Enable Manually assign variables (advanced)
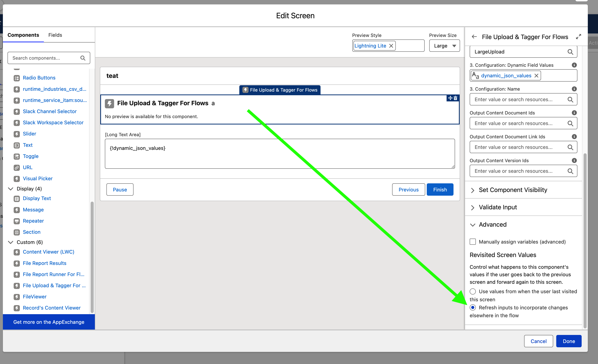Image resolution: width=598 pixels, height=364 pixels. coord(473,242)
